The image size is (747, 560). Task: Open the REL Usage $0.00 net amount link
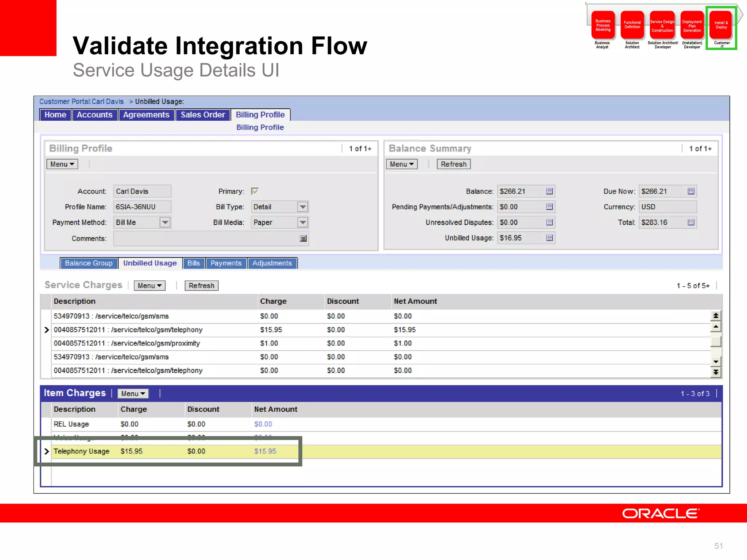263,424
